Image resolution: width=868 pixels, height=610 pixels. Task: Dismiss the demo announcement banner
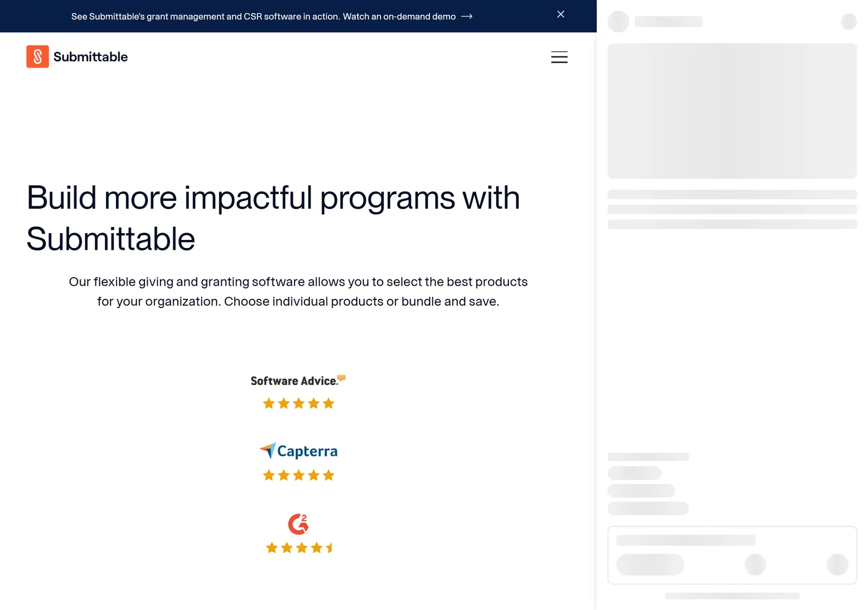pos(560,14)
